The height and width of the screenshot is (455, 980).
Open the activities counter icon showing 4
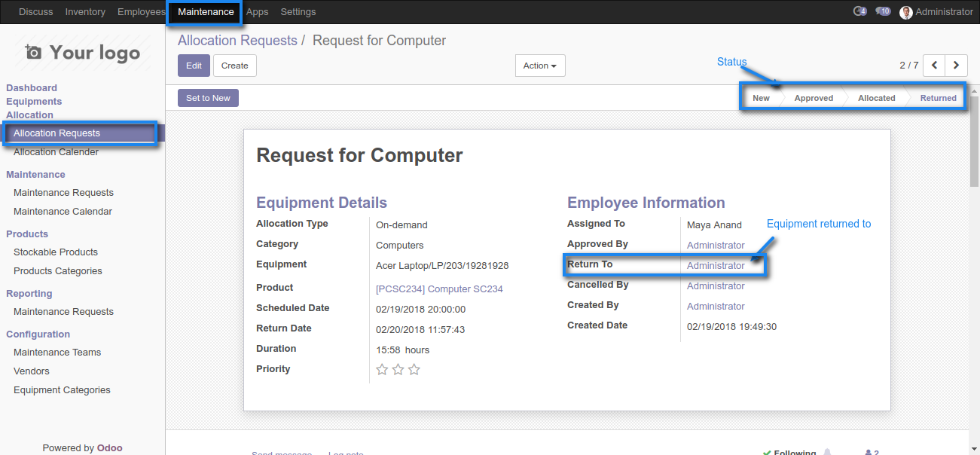(x=859, y=11)
